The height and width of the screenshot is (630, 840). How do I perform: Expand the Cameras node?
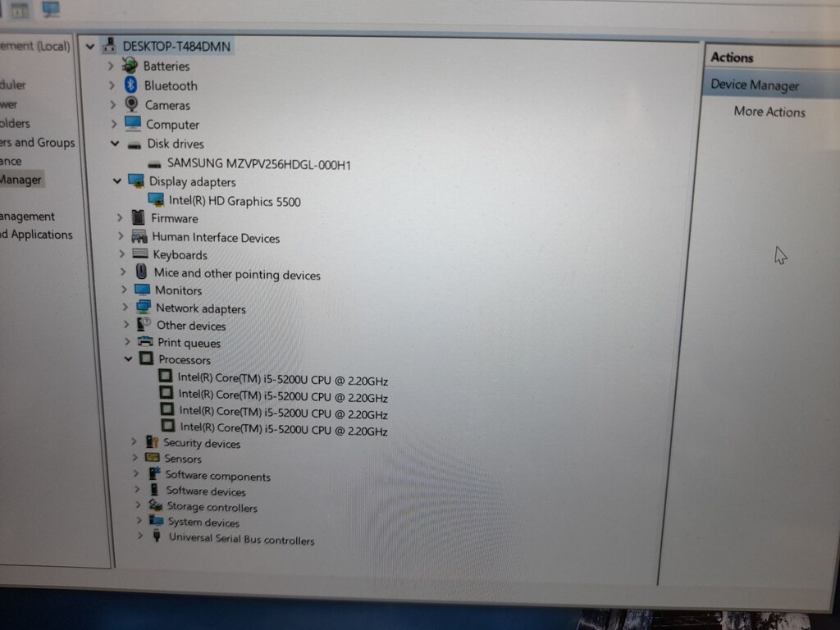pos(113,104)
